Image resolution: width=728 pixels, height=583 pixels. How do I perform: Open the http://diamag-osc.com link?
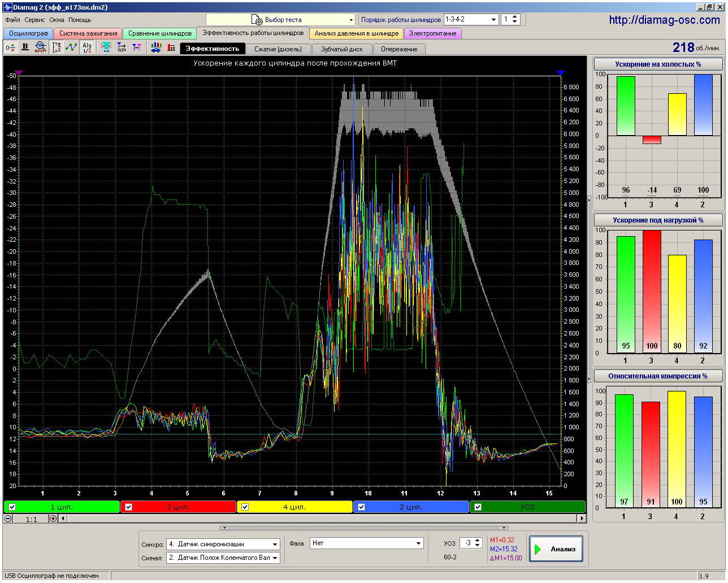(x=665, y=20)
